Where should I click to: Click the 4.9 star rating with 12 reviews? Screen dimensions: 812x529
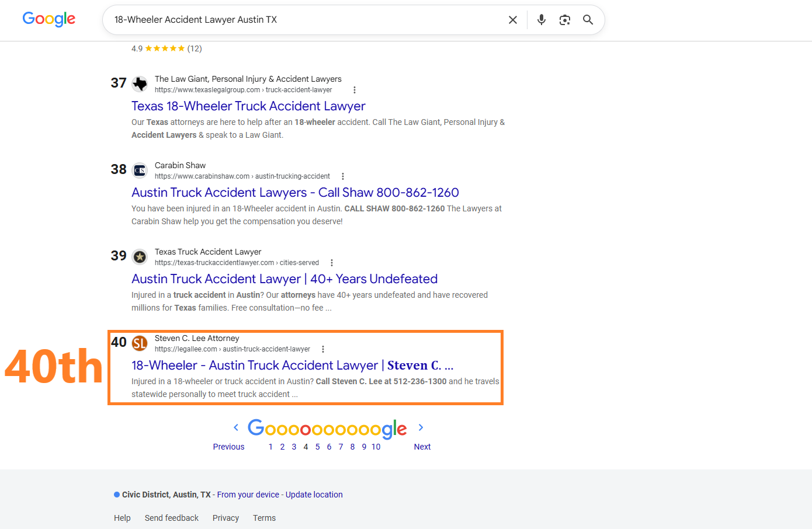point(166,48)
